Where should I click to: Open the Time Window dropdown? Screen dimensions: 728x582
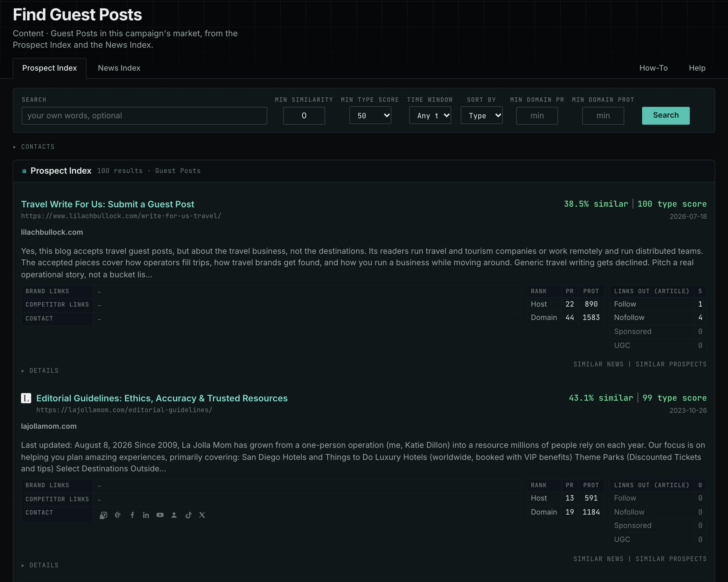tap(430, 115)
